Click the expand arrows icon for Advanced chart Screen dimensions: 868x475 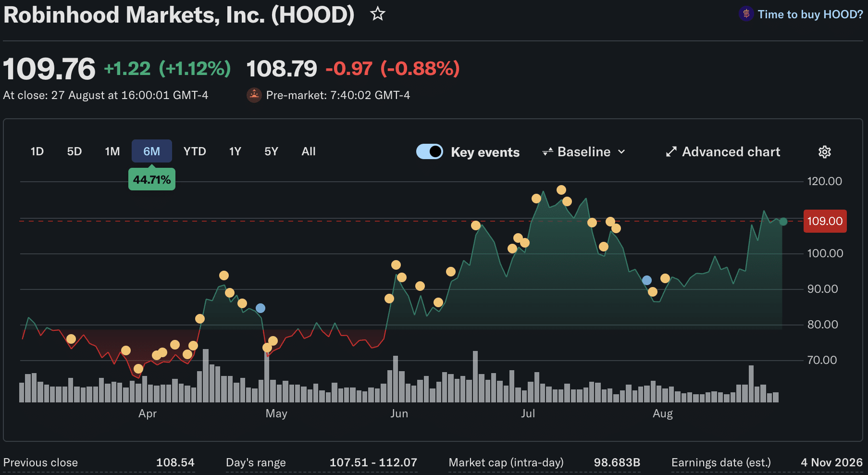click(671, 152)
